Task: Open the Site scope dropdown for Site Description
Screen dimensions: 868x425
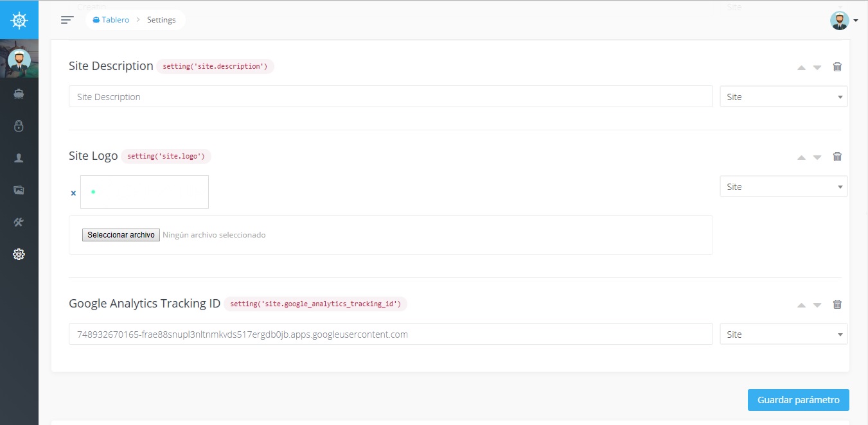Action: 783,96
